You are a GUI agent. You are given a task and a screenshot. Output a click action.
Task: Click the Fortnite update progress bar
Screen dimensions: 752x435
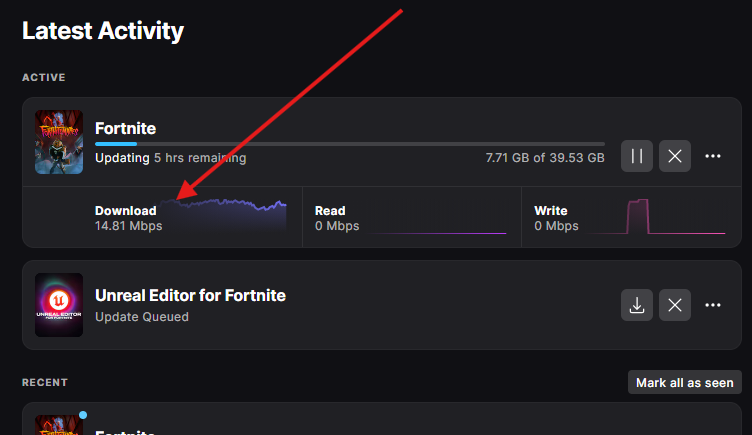click(x=350, y=144)
